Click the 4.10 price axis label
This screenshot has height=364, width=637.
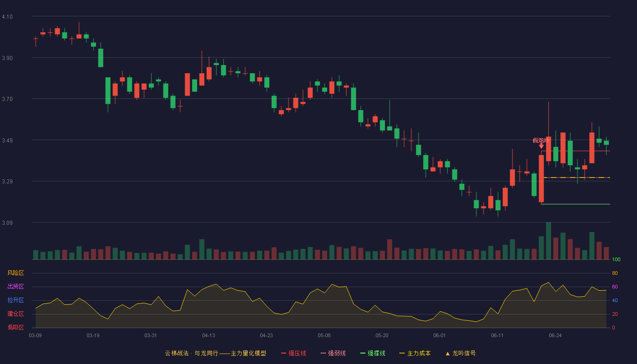pyautogui.click(x=7, y=17)
